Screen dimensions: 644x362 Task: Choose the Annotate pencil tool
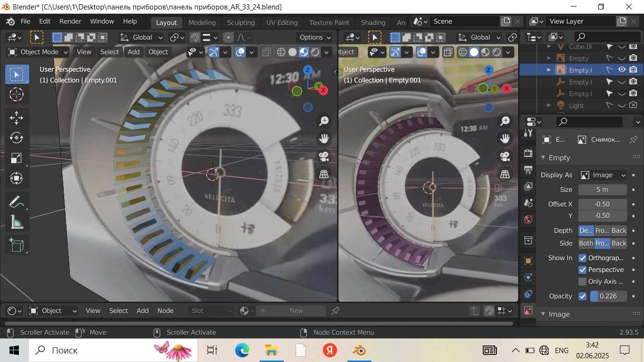17,202
